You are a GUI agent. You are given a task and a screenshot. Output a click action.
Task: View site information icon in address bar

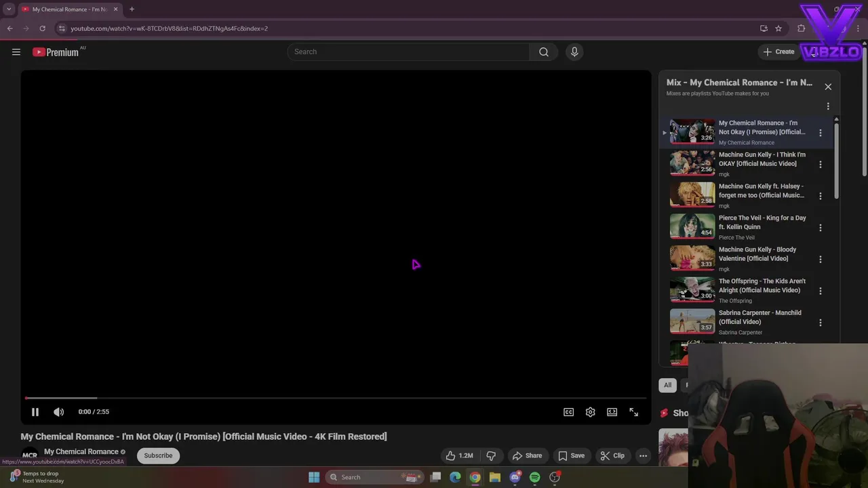click(62, 28)
